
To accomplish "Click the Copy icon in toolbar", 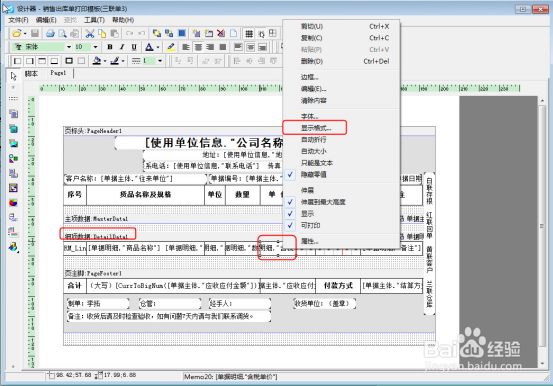I will pos(102,34).
